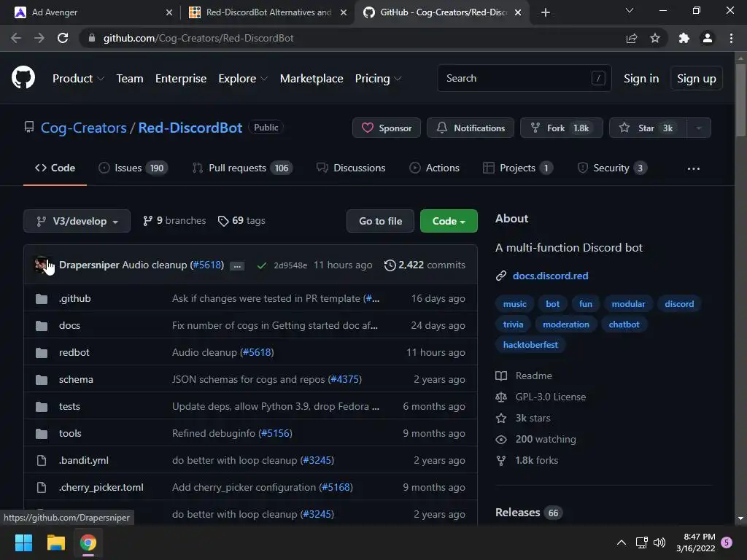747x560 pixels.
Task: Expand the Explore menu
Action: (243, 79)
